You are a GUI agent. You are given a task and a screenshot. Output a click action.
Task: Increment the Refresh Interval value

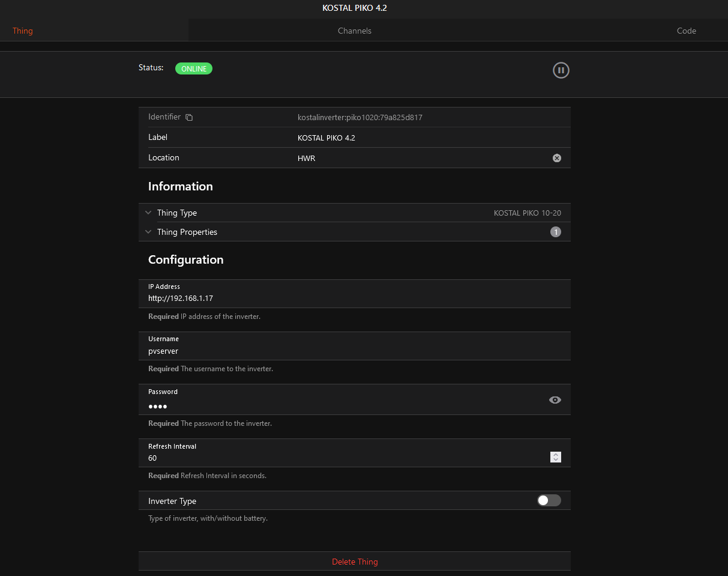pos(555,455)
